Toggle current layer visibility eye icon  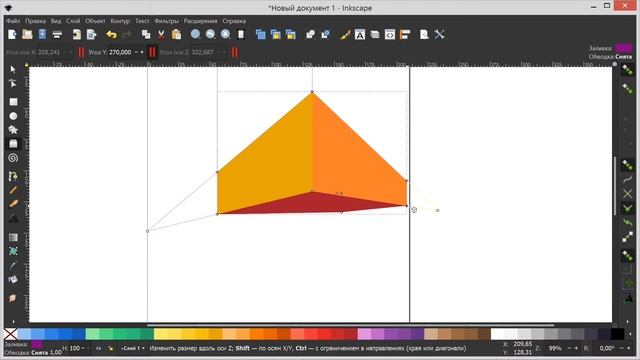[x=98, y=349]
